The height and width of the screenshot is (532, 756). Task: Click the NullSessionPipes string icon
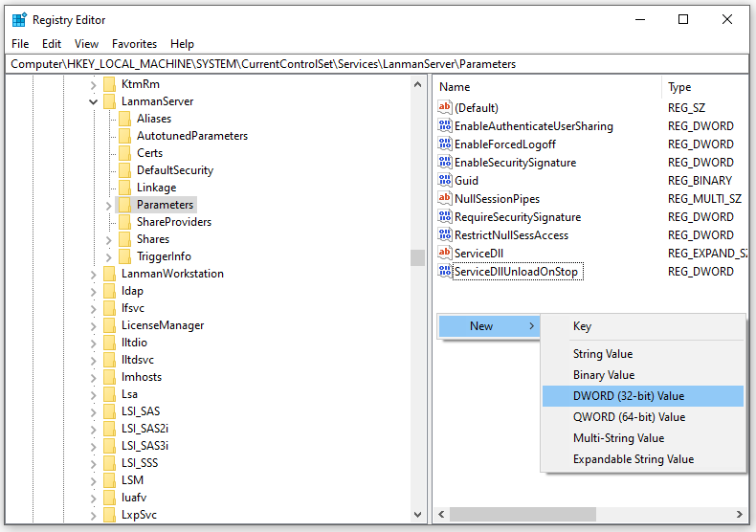click(445, 198)
